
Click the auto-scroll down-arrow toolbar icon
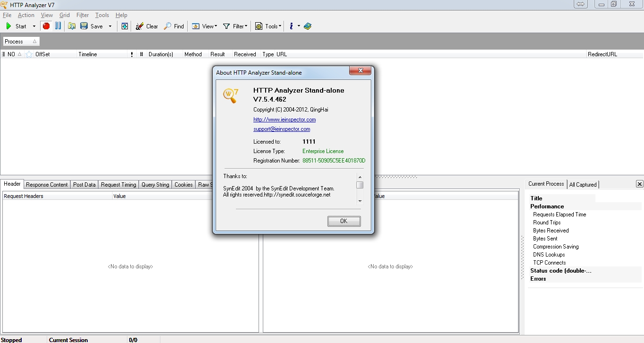coord(125,26)
